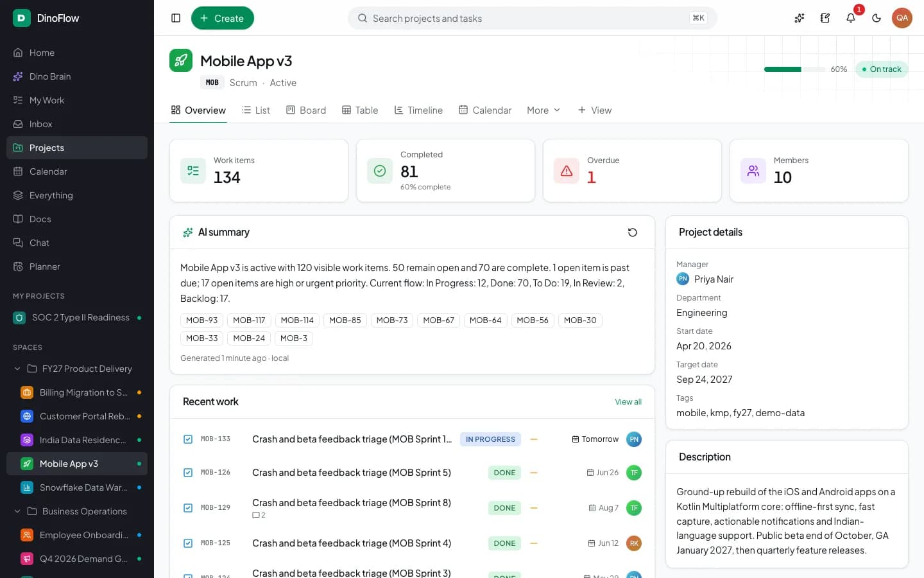Viewport: 924px width, 578px height.
Task: Open notifications bell
Action: pos(851,18)
